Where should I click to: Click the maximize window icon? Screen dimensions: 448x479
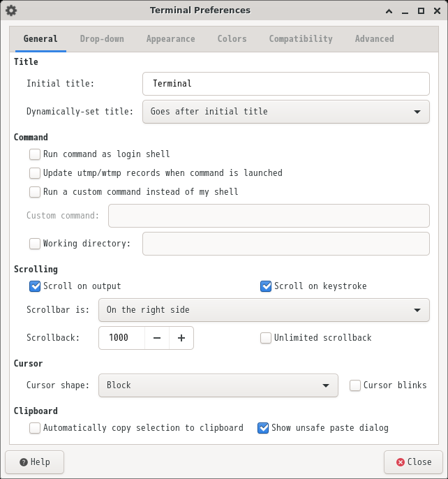pyautogui.click(x=421, y=11)
